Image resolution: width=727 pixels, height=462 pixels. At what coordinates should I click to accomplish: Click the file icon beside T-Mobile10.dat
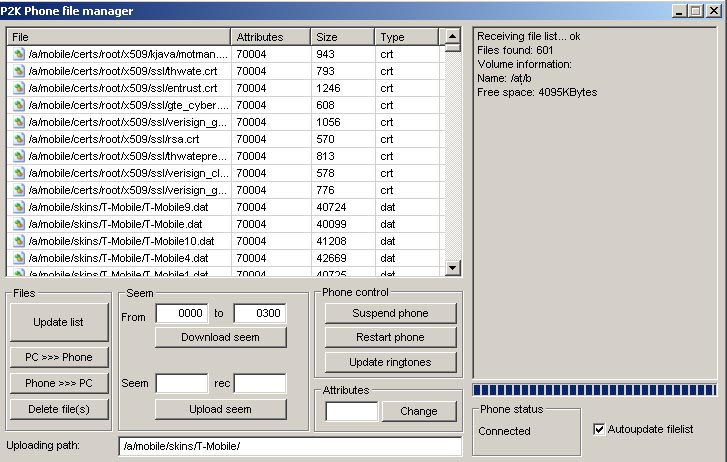point(18,241)
